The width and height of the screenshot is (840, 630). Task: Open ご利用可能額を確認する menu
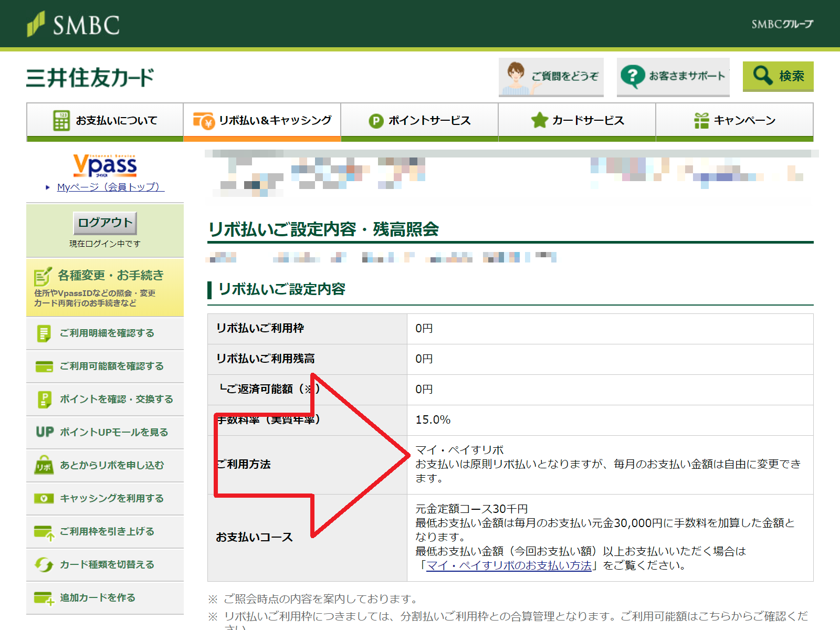105,366
